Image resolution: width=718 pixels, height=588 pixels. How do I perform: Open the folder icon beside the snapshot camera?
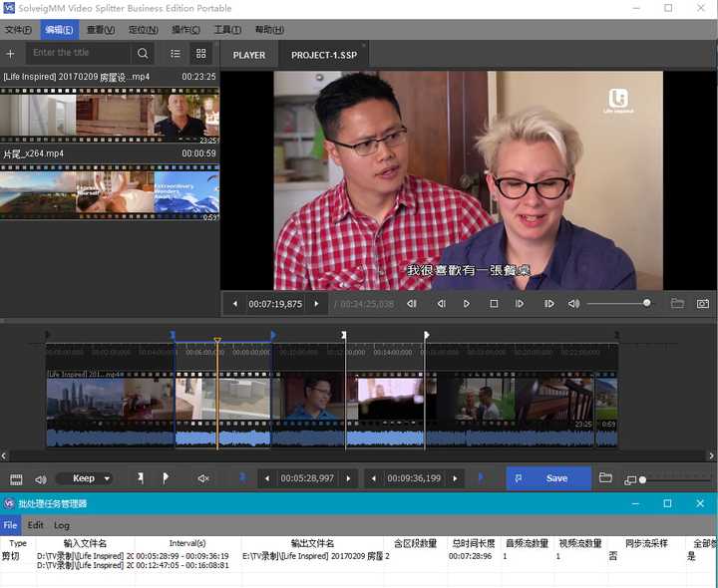click(x=677, y=304)
